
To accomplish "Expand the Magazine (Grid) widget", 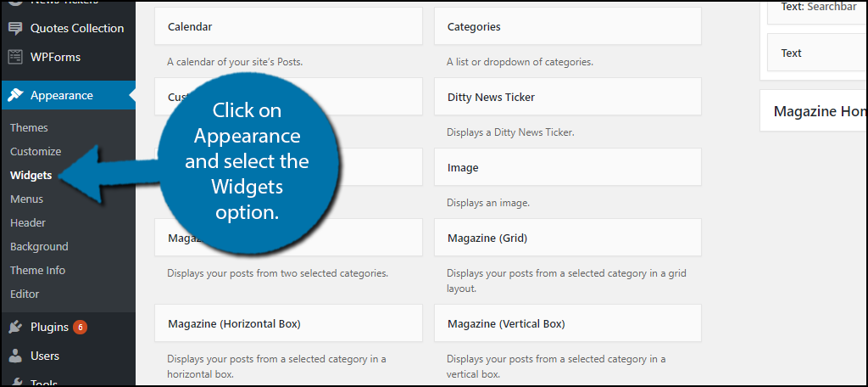I will pos(567,238).
